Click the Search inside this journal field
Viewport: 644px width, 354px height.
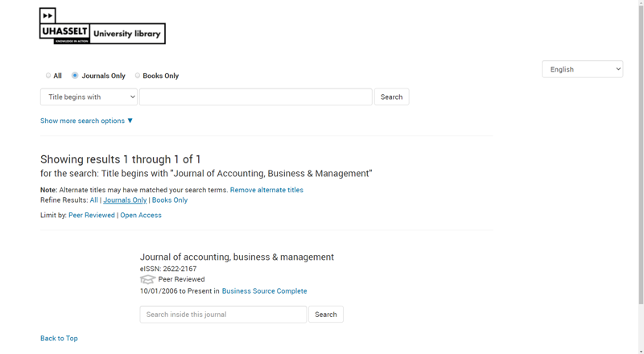[x=223, y=315]
